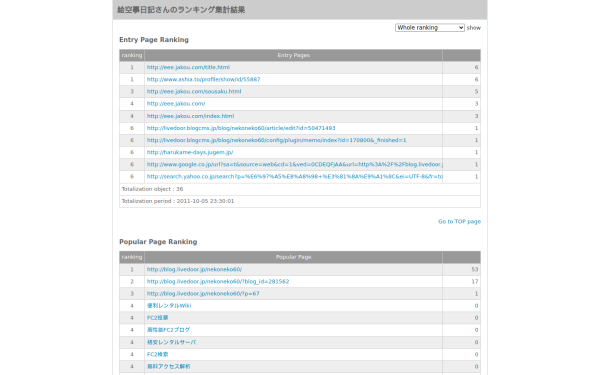The image size is (600, 375).
Task: Click the ランキング集計結果 page title
Action: (181, 10)
